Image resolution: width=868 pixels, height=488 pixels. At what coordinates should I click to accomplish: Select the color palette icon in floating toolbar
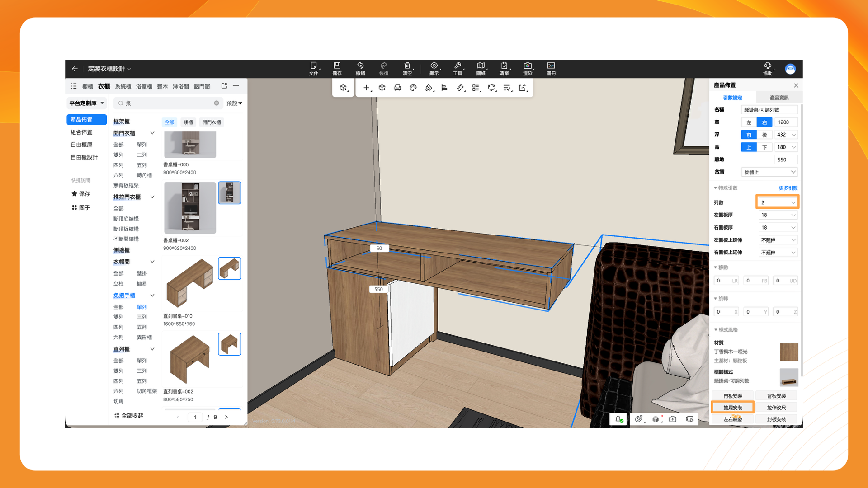[x=413, y=88]
